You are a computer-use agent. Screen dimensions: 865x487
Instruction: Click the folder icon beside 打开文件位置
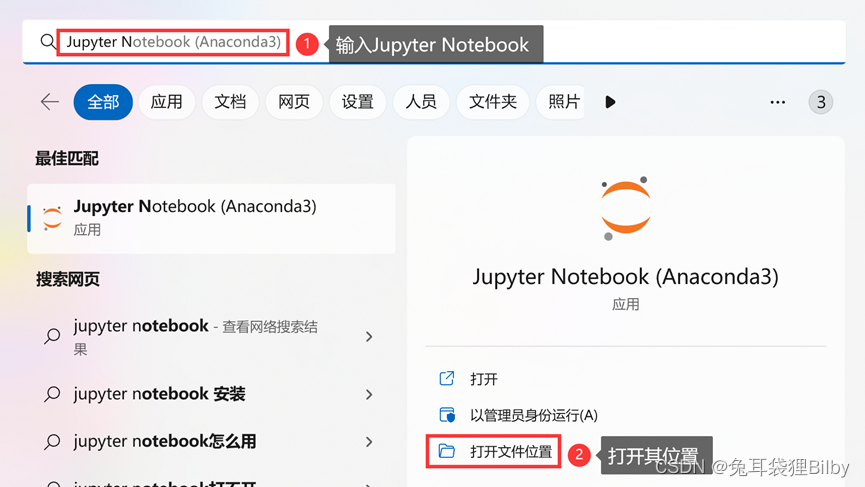(446, 451)
